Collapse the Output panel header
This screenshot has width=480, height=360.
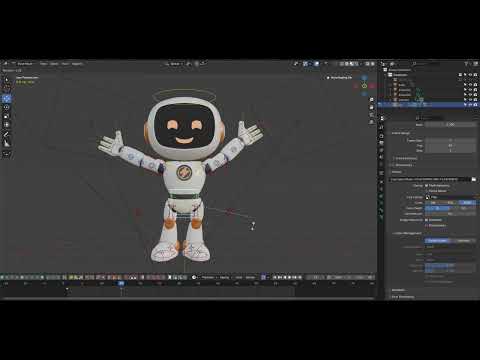396,172
